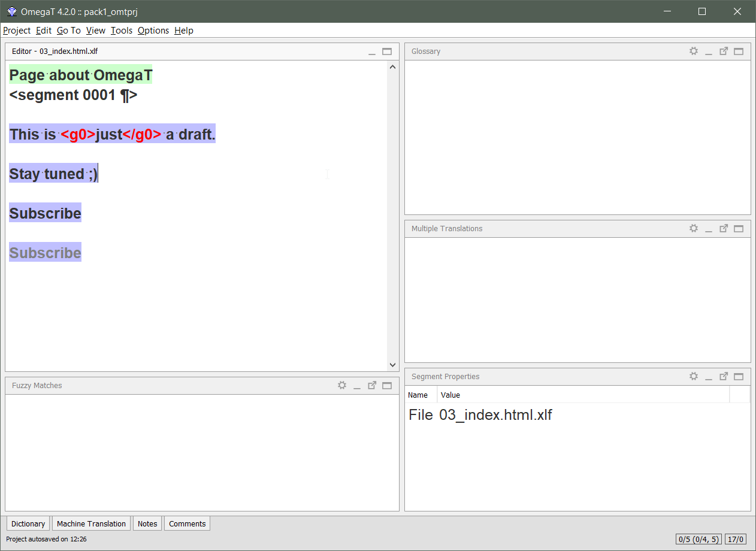Click the dark 'Subscribe' segment
Image resolution: width=756 pixels, height=551 pixels.
[x=45, y=213]
